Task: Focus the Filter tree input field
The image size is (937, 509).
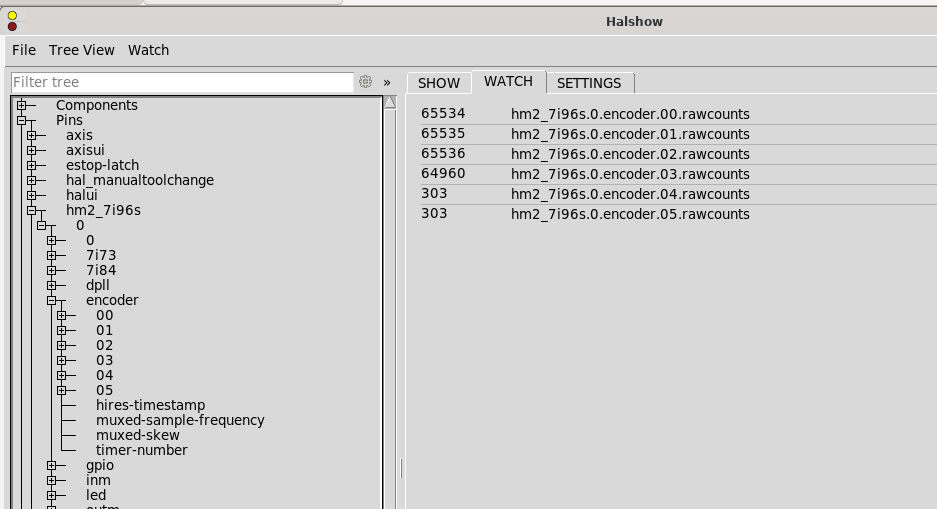Action: (x=182, y=82)
